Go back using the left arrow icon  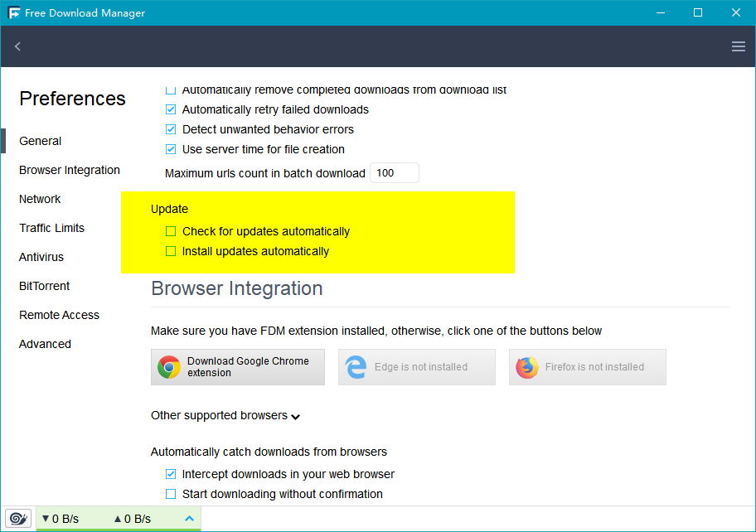[x=18, y=46]
